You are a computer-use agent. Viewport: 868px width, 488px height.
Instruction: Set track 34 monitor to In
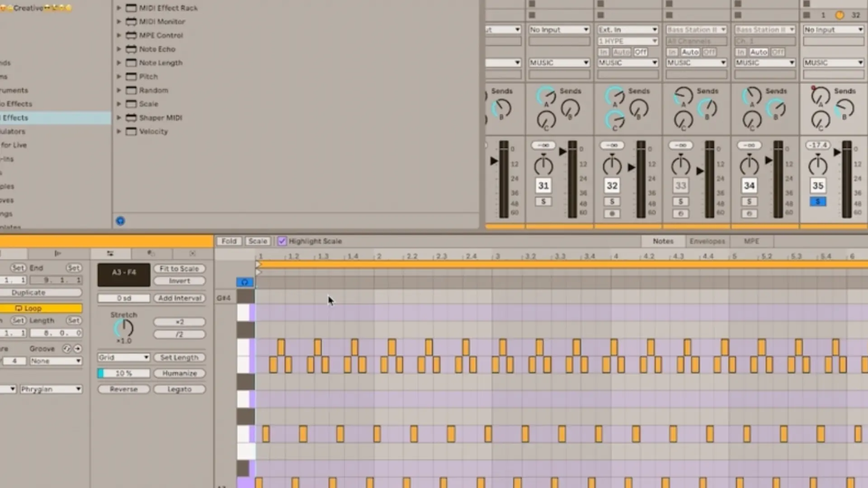(740, 52)
